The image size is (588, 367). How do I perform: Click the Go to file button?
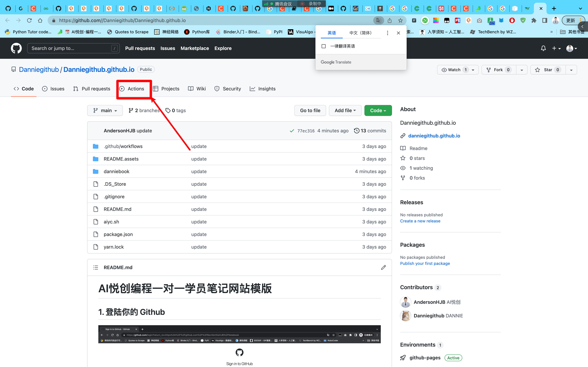pyautogui.click(x=310, y=110)
